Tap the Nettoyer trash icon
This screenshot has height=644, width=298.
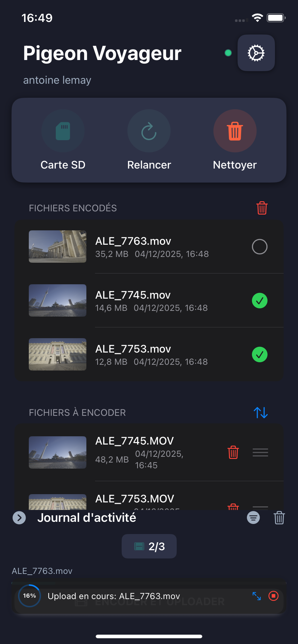(x=235, y=131)
